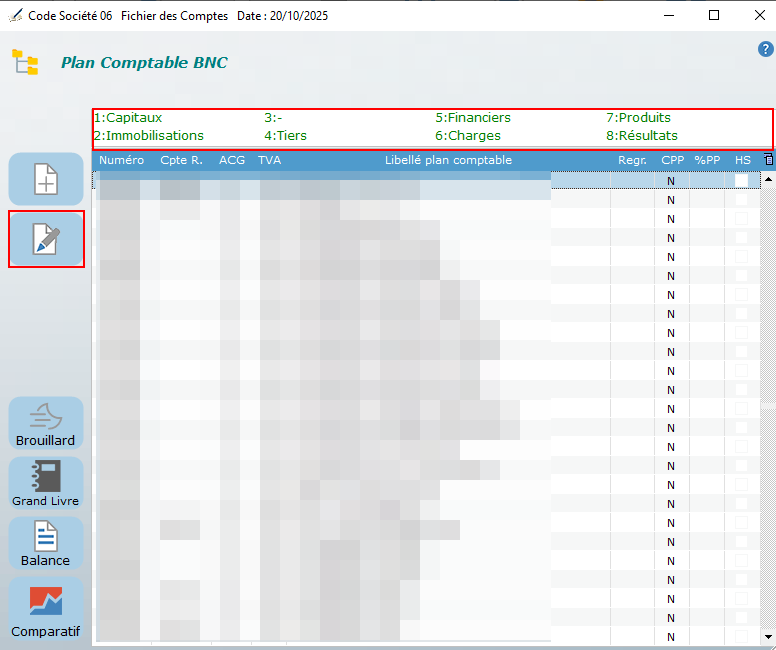
Task: Jump to class 8:Résultats accounts
Action: (x=642, y=136)
